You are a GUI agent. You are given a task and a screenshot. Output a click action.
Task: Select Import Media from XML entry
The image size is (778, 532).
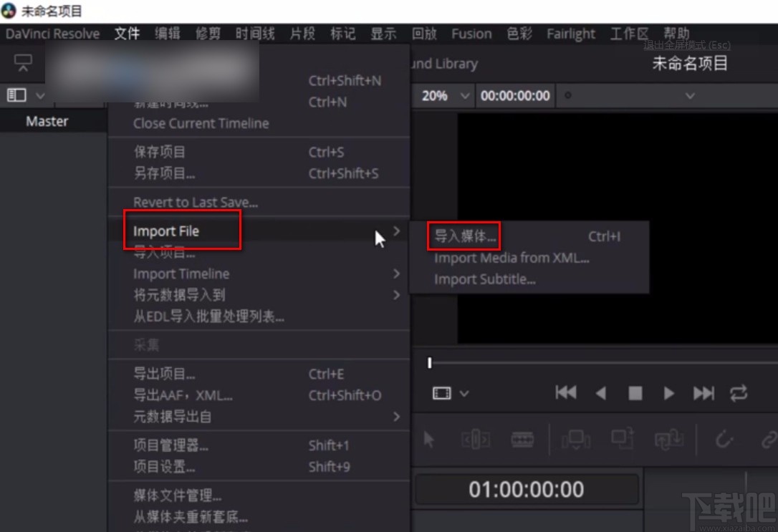click(x=512, y=258)
